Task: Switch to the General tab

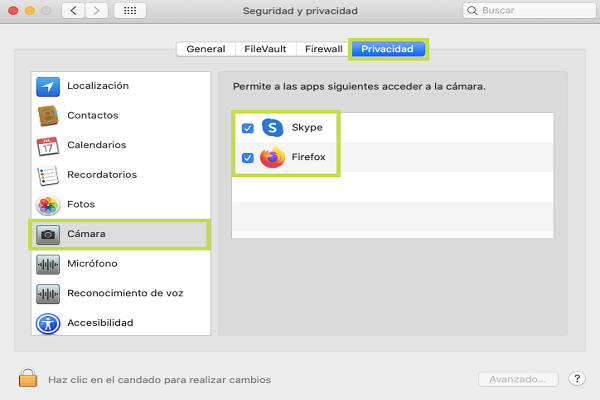Action: pos(206,48)
